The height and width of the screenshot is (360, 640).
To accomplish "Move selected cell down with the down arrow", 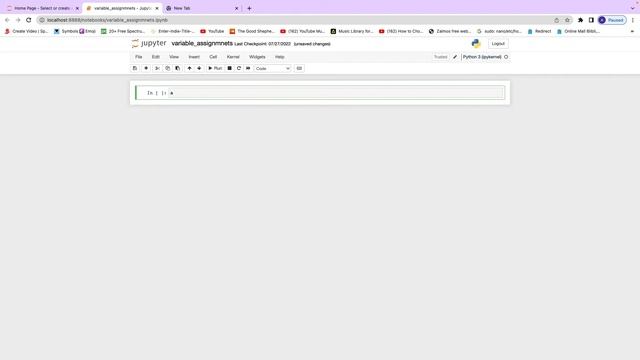I will (x=199, y=68).
